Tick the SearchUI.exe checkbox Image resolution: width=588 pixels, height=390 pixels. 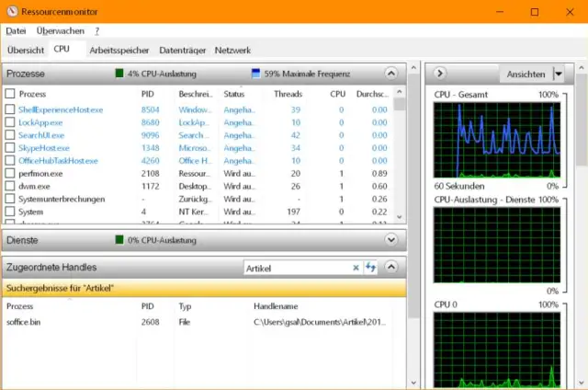(x=10, y=135)
